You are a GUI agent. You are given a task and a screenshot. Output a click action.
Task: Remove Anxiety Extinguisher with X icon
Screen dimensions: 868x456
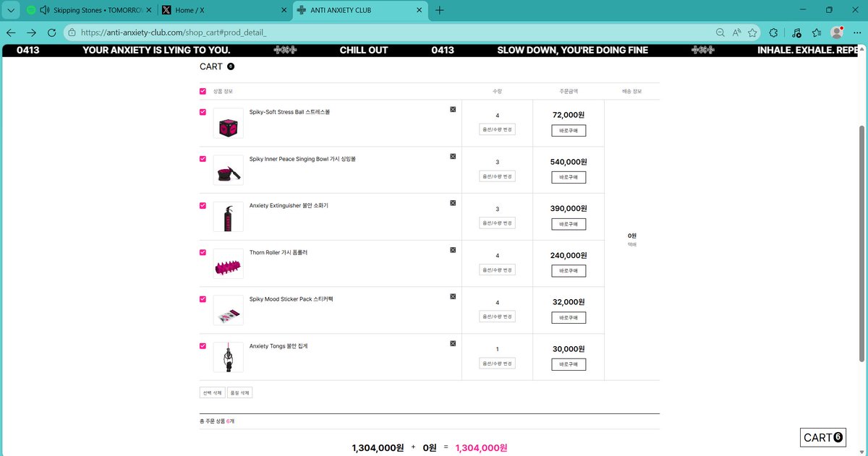453,203
